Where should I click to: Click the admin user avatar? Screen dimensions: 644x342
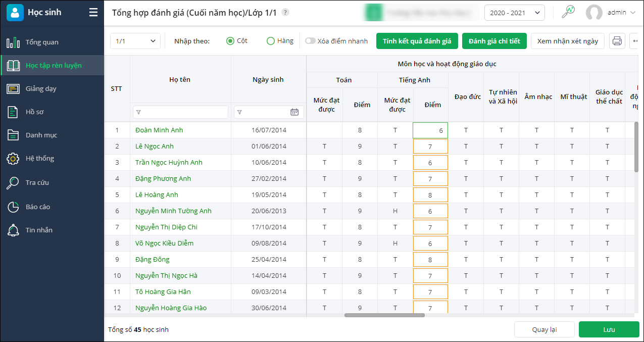[593, 13]
